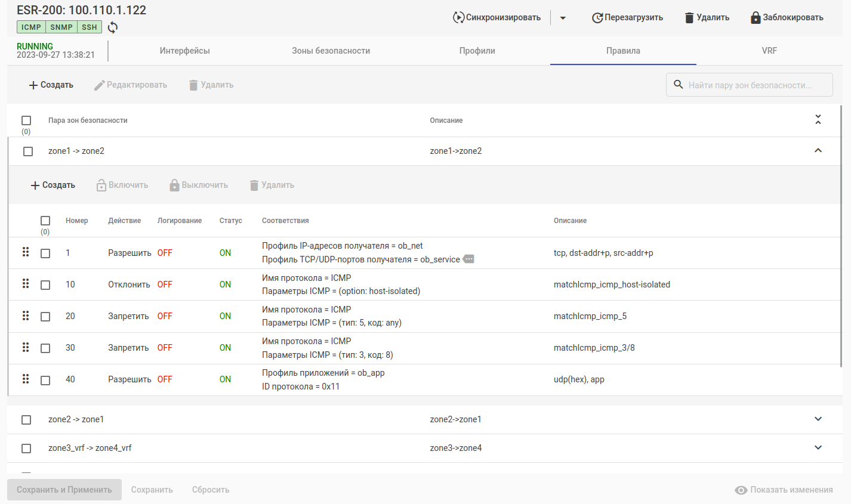851x504 pixels.
Task: Click the drag handle of rule 10
Action: pyautogui.click(x=26, y=283)
